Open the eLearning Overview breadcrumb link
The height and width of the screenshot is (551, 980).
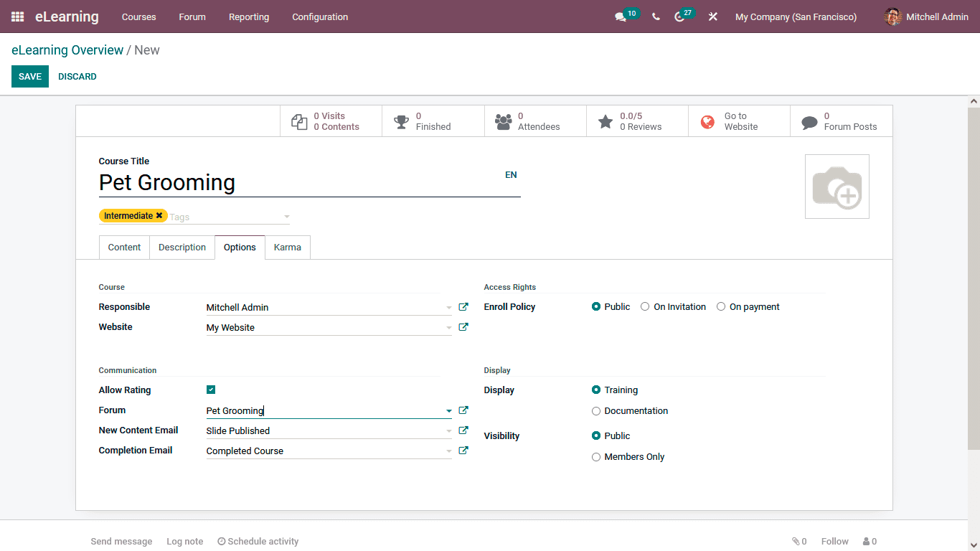pyautogui.click(x=67, y=50)
